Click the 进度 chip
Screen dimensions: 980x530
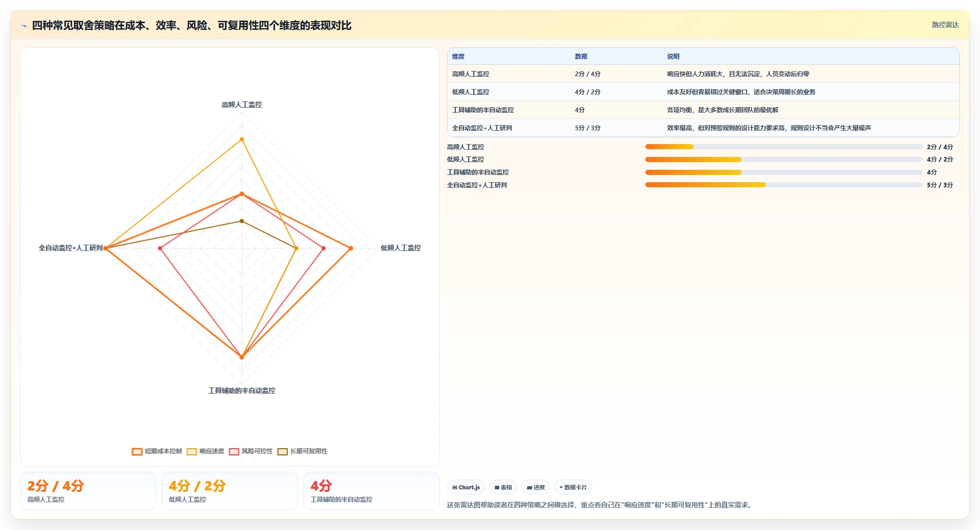click(x=536, y=487)
